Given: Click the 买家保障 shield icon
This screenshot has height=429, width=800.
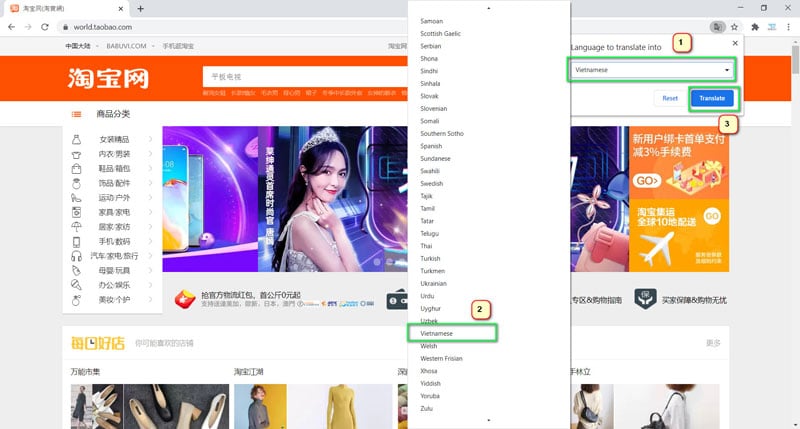Looking at the screenshot, I should tap(645, 299).
